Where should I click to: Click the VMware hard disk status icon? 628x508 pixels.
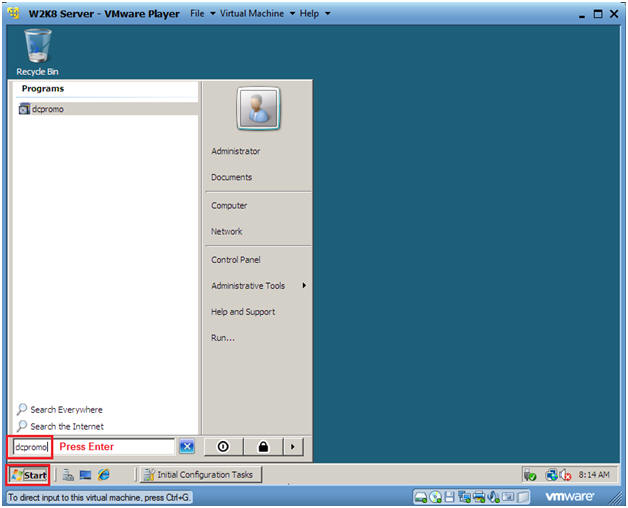(421, 497)
